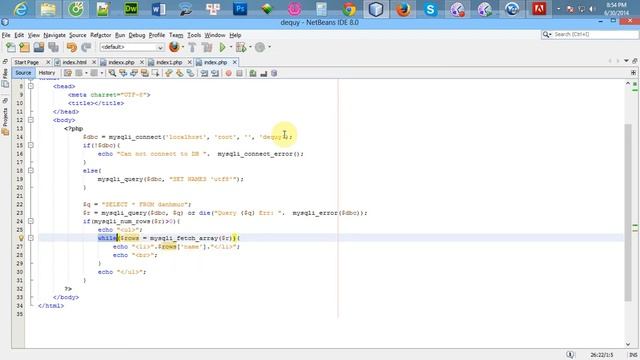
Task: Collapse the if block fold on line 15
Action: [31, 145]
